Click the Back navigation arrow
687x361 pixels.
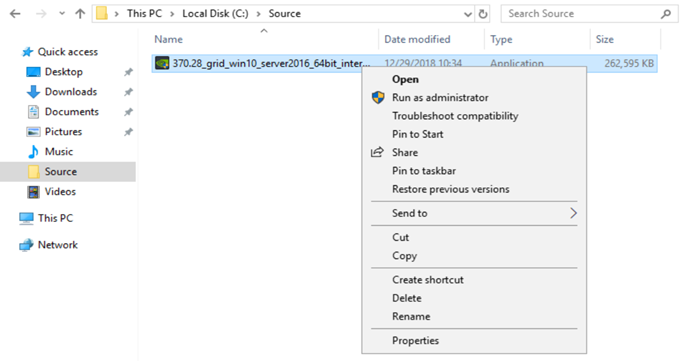(x=15, y=14)
